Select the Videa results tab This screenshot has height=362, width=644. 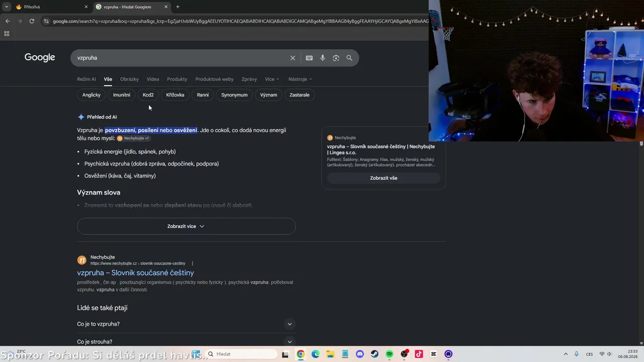click(x=153, y=79)
